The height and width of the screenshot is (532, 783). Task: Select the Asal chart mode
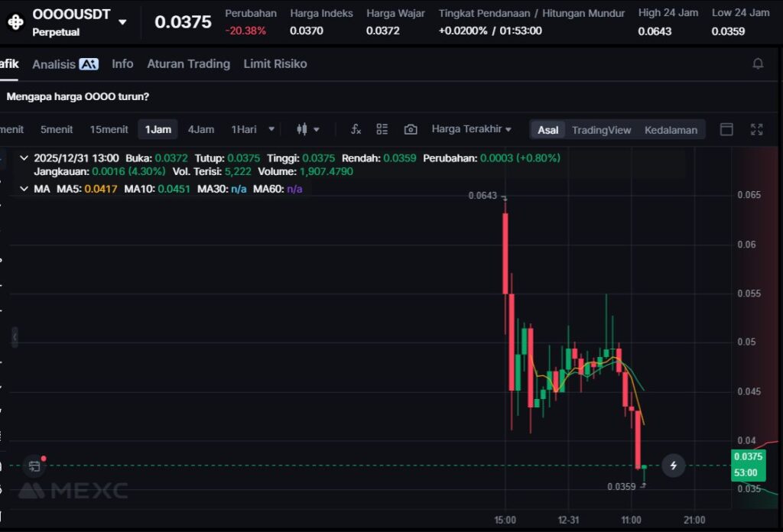click(x=547, y=130)
